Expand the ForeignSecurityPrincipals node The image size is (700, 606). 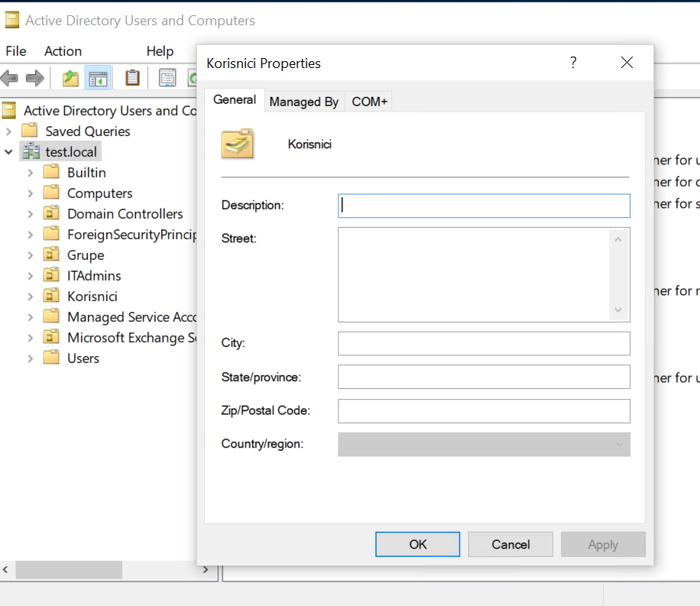point(30,234)
